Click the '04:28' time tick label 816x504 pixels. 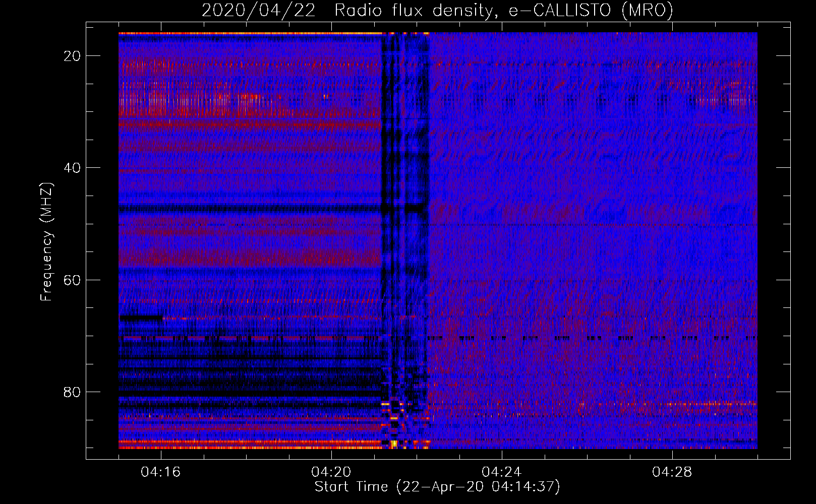click(672, 472)
